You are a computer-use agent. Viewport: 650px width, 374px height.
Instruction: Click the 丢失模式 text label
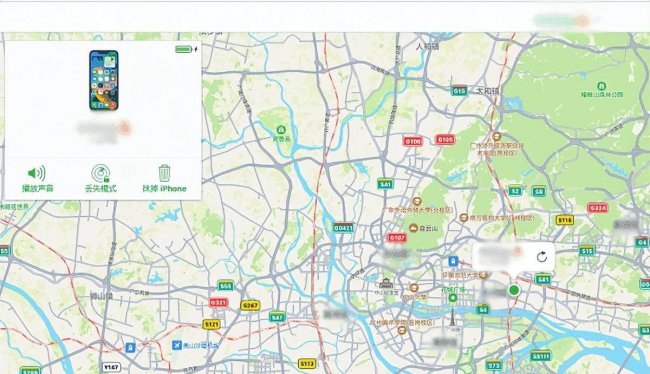pyautogui.click(x=101, y=189)
